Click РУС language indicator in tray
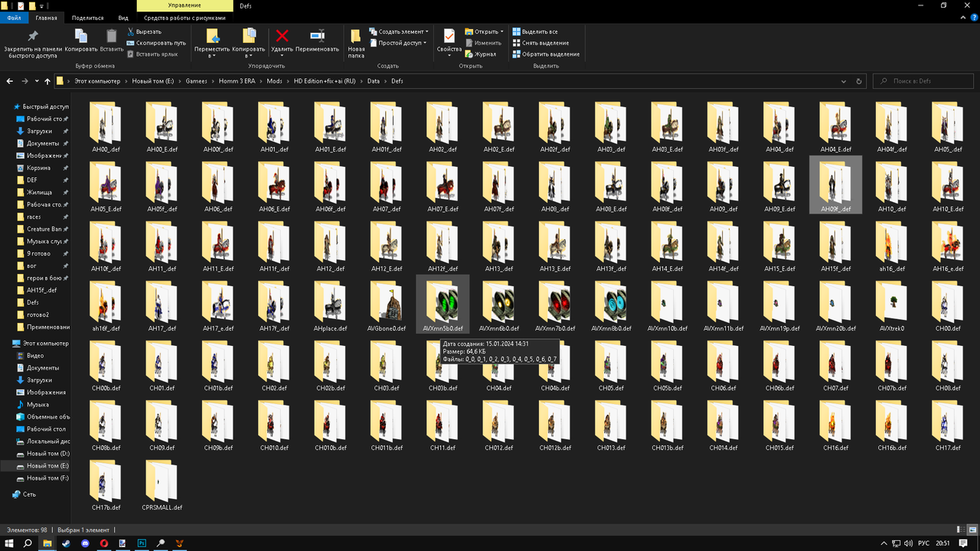This screenshot has height=551, width=980. pyautogui.click(x=924, y=543)
